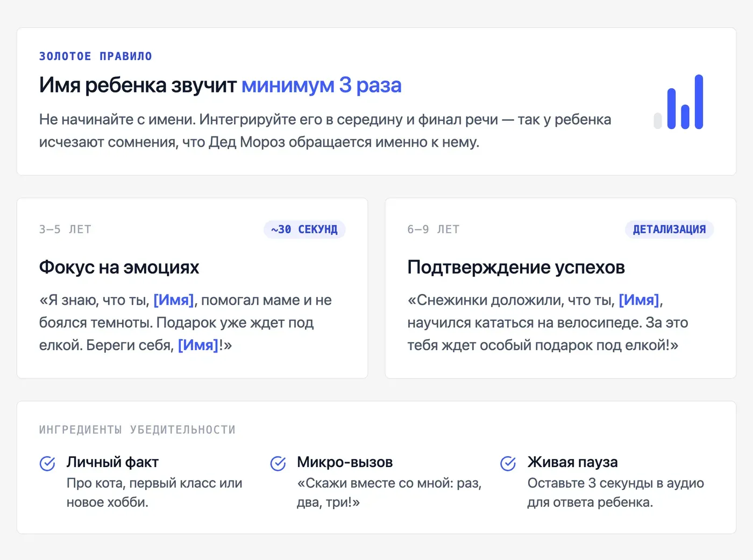Click the heading Фокус на эмоциях
753x560 pixels.
119,267
